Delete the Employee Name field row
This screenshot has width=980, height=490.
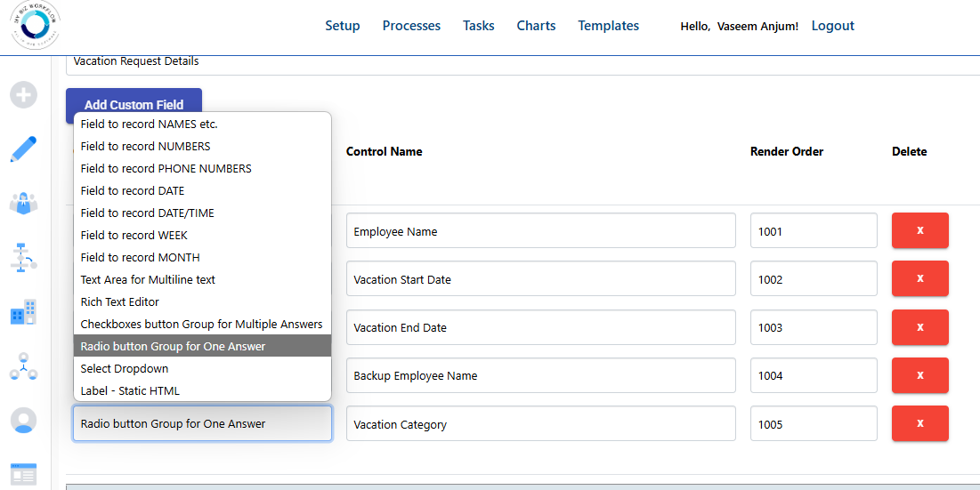(x=920, y=230)
